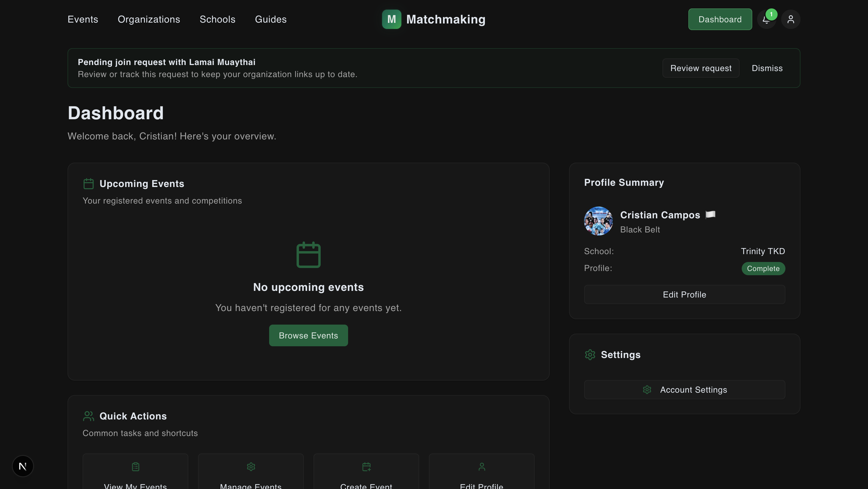Click the Complete profile status badge
The height and width of the screenshot is (489, 868).
(x=763, y=269)
